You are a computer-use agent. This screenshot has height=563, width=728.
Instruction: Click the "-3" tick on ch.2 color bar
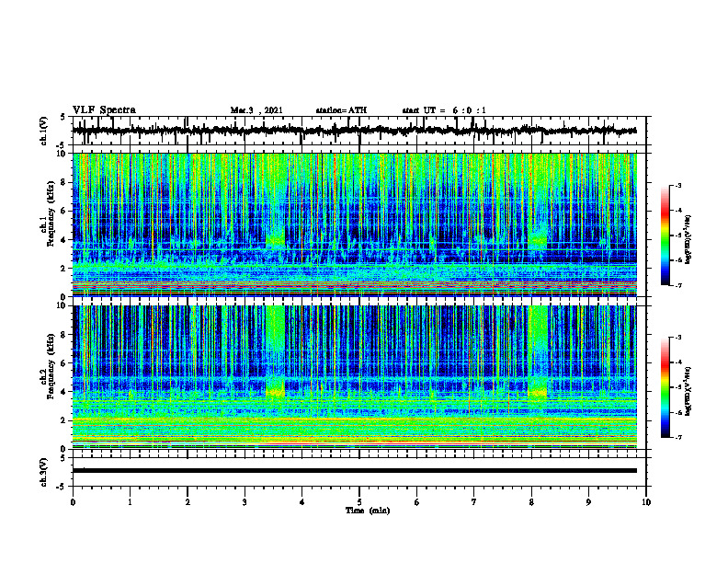pos(678,338)
